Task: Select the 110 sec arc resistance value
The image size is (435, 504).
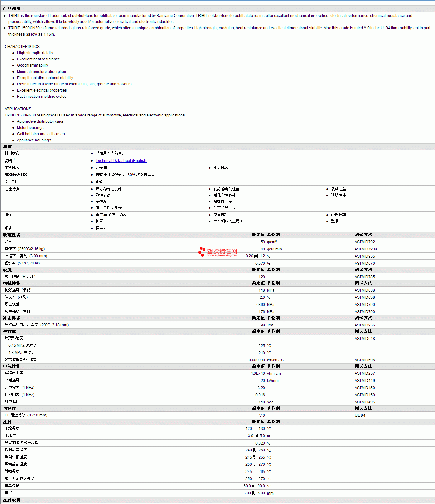Action: pos(266,402)
